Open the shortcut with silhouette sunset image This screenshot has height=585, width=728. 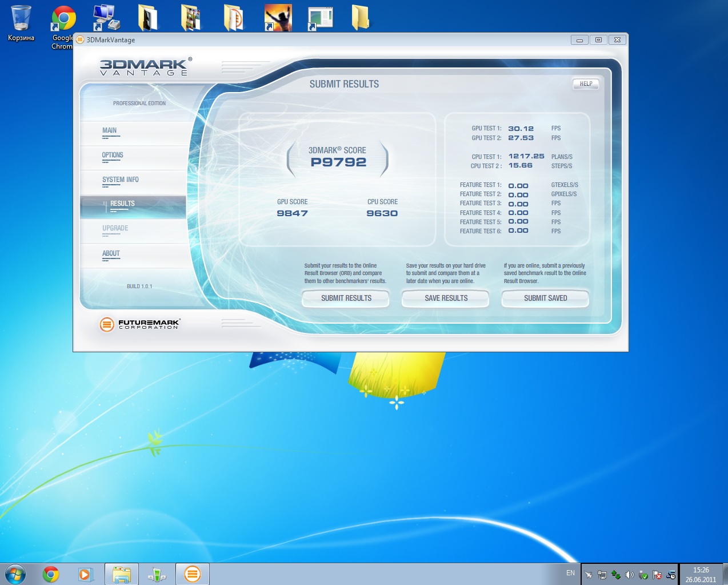pyautogui.click(x=278, y=18)
